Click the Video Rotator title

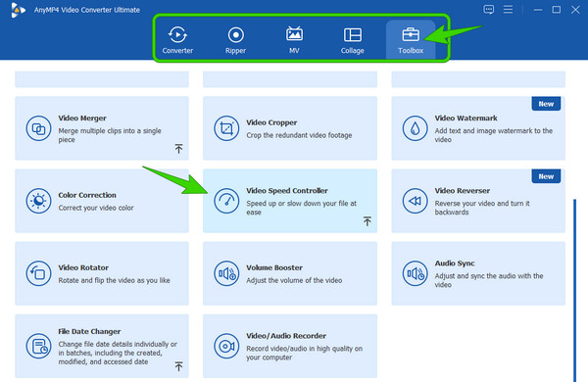[x=83, y=267]
